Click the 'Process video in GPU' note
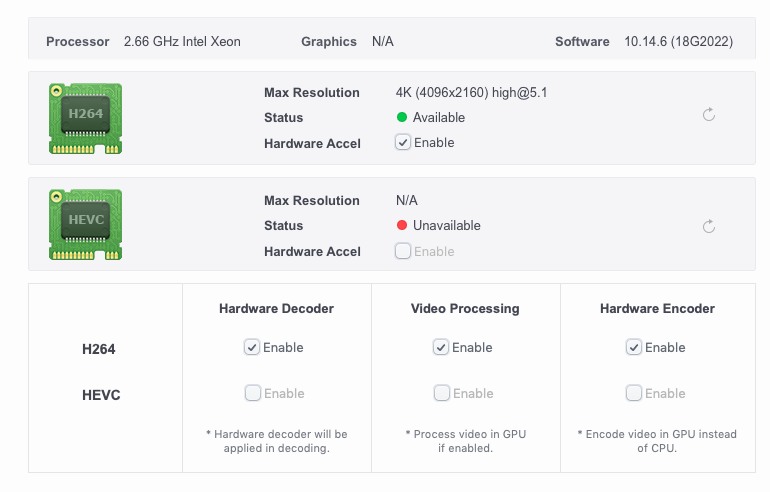770x492 pixels. click(466, 441)
